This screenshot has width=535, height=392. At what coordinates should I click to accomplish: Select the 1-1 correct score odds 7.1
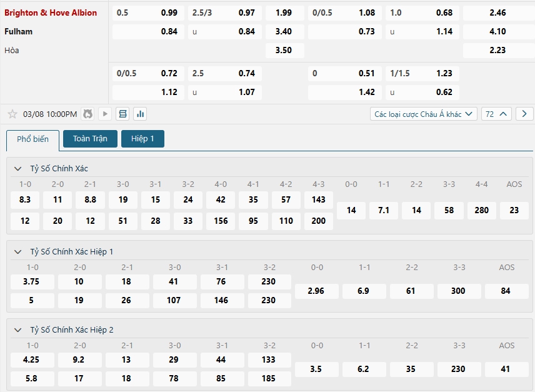tap(384, 211)
